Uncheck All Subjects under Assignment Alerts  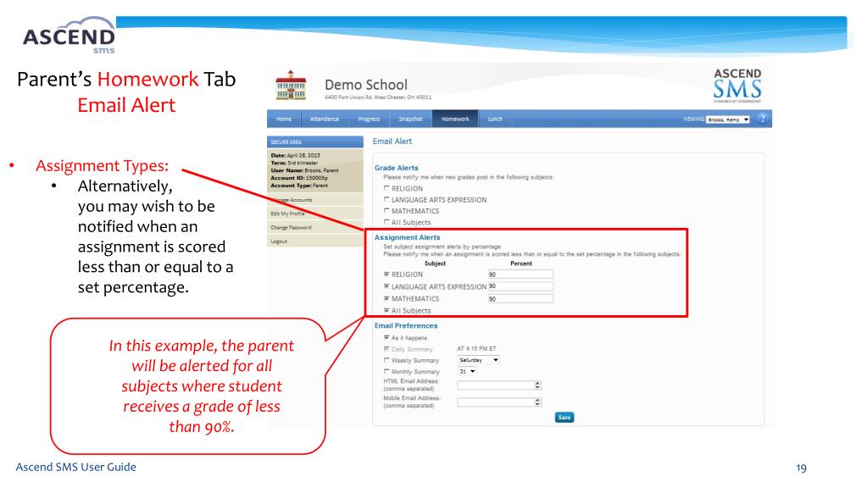coord(387,310)
